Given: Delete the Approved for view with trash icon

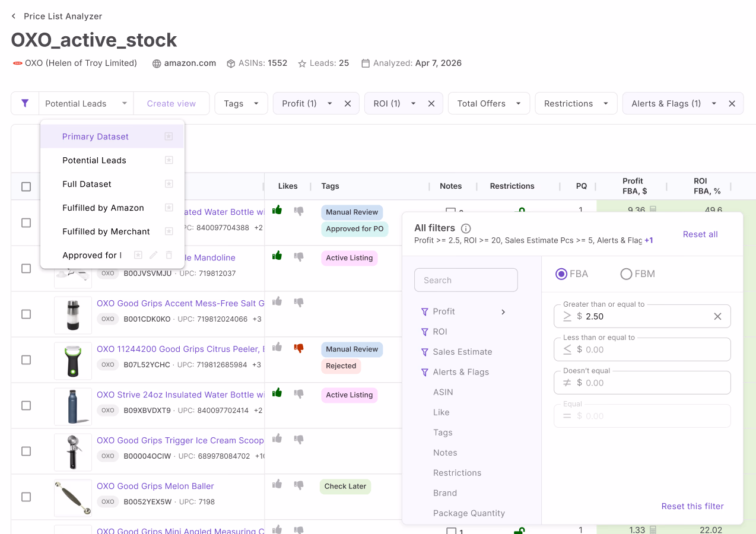Looking at the screenshot, I should pos(169,255).
